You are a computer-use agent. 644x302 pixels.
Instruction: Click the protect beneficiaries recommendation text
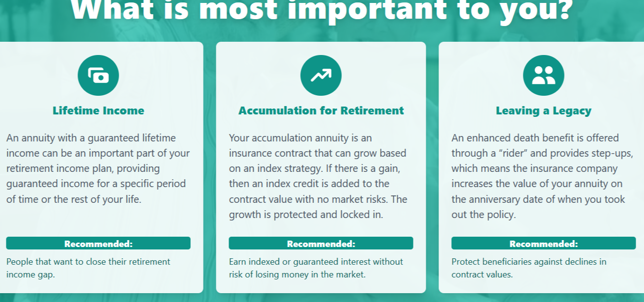pyautogui.click(x=529, y=268)
